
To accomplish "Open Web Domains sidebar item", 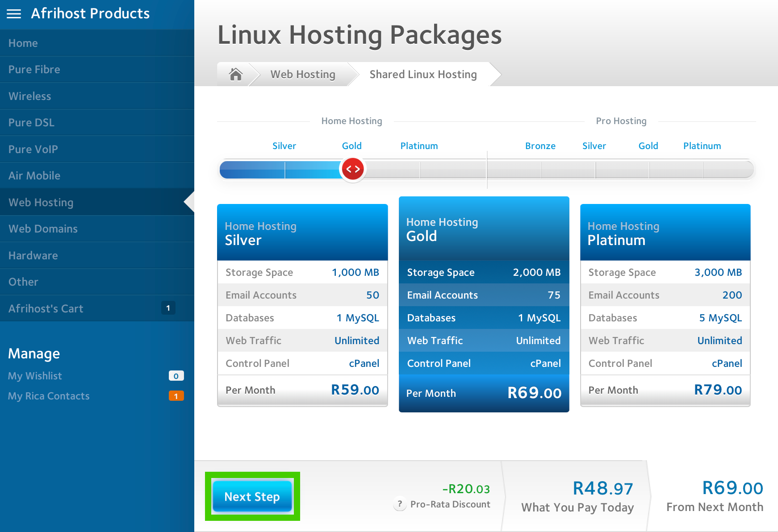I will [x=43, y=229].
